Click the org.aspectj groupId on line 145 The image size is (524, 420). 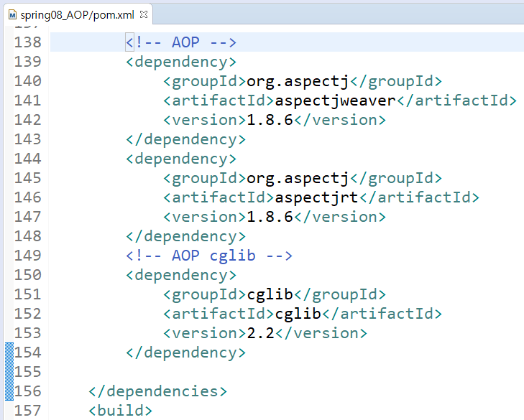[298, 178]
